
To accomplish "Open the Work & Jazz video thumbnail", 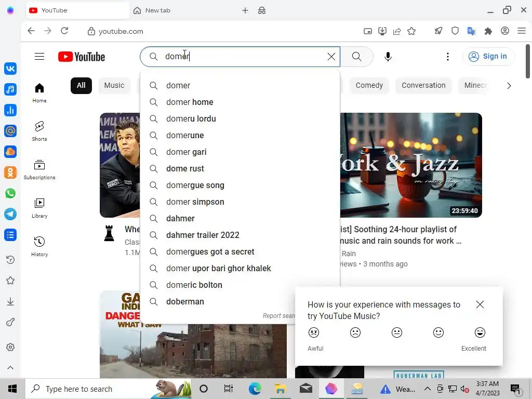I will click(x=411, y=165).
